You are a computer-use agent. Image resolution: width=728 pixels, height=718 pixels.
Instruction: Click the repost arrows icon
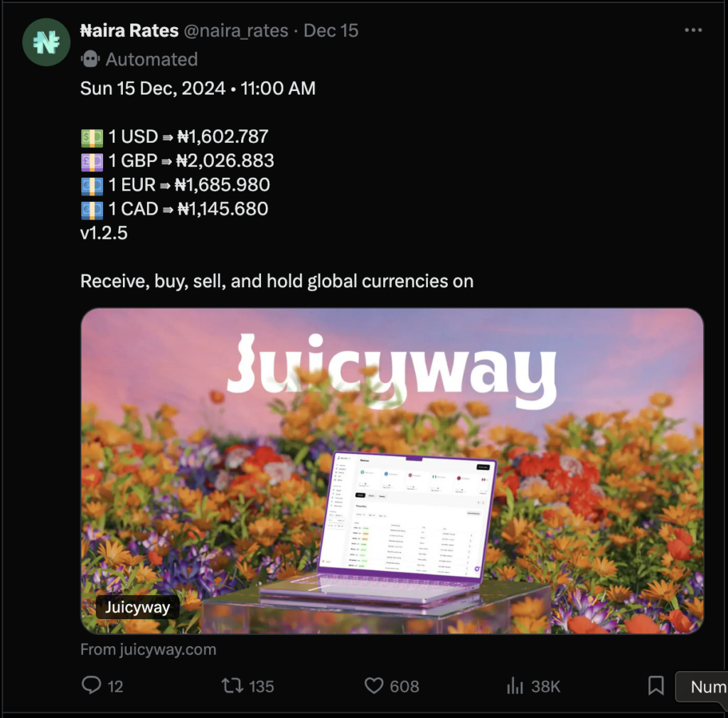pos(232,685)
